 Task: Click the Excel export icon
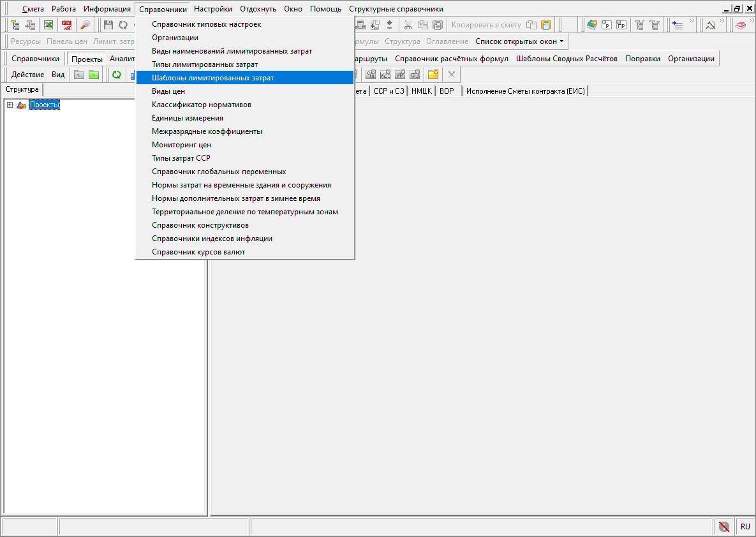48,25
